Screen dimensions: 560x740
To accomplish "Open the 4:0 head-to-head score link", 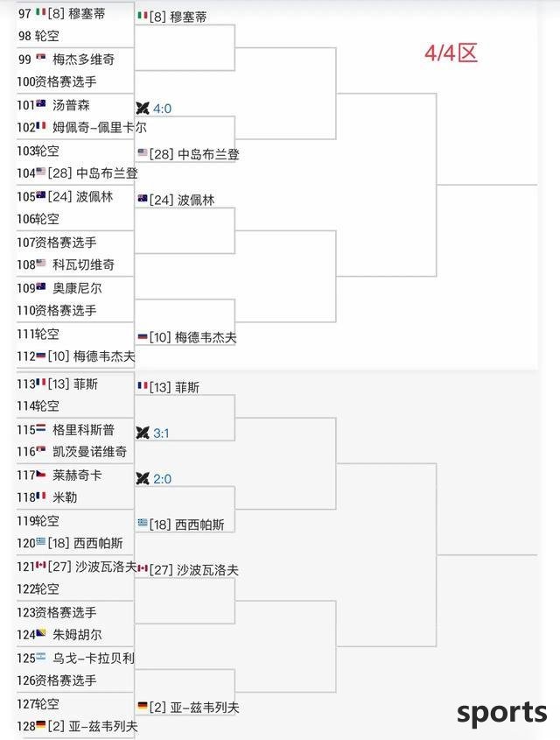I will pos(162,109).
